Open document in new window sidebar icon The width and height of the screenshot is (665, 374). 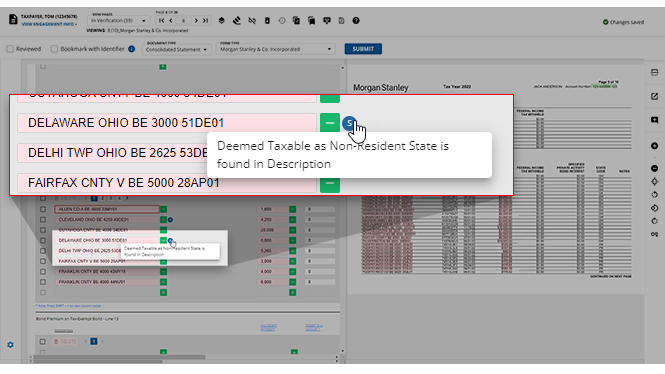pyautogui.click(x=654, y=96)
